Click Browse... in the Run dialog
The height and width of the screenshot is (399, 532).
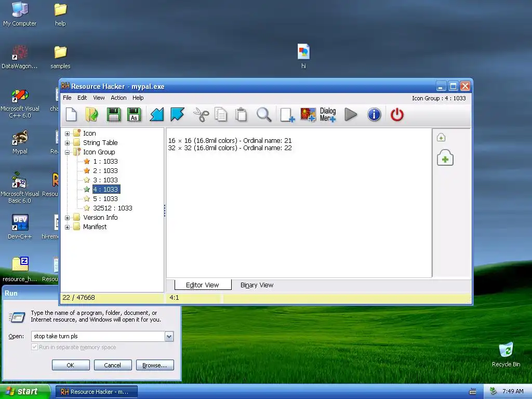coord(155,365)
